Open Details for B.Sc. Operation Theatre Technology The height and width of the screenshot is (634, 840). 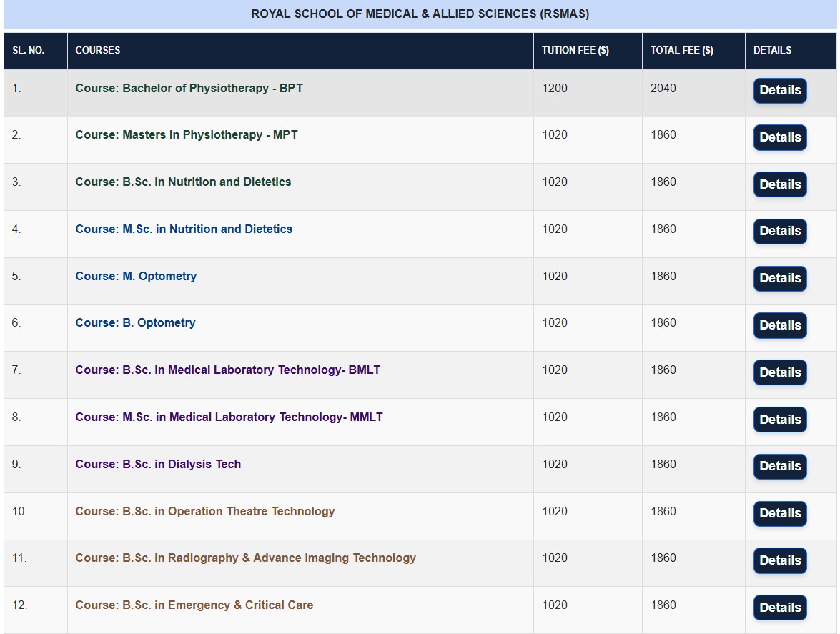779,513
